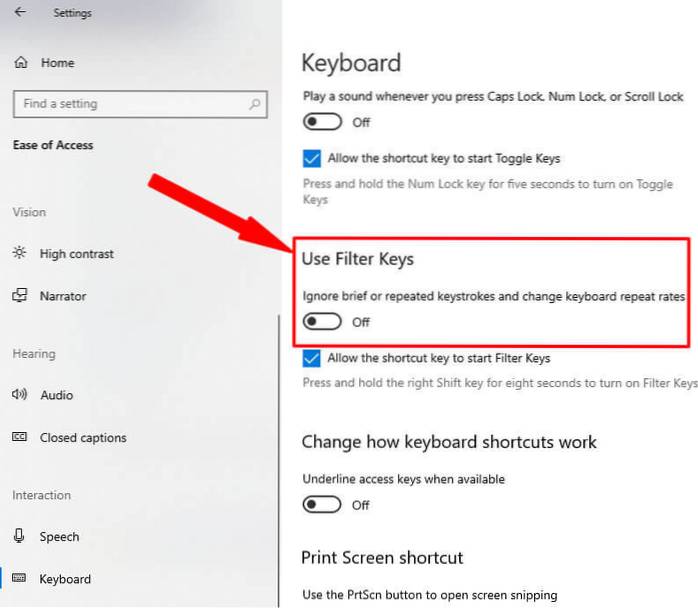698x608 pixels.
Task: Click the back arrow icon in Settings
Action: pyautogui.click(x=20, y=12)
